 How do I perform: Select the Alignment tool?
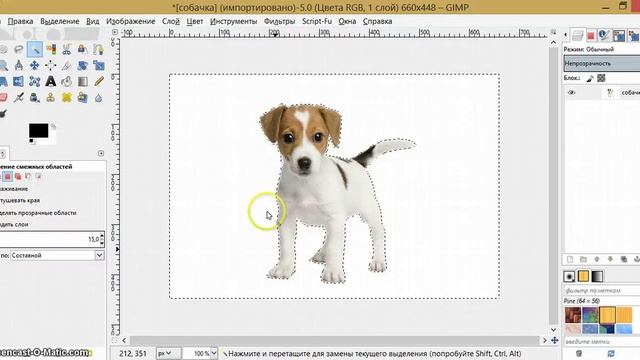pos(51,65)
